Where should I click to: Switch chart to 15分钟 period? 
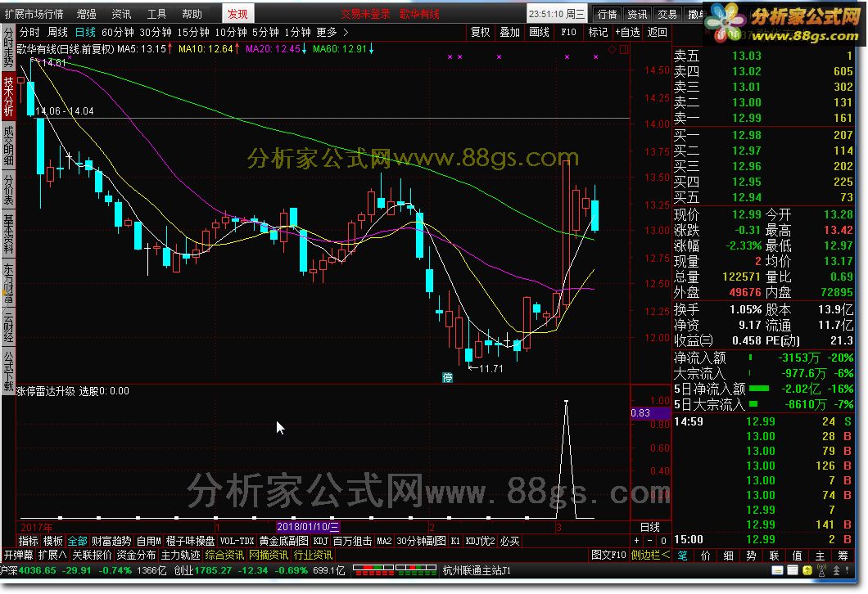coord(192,33)
